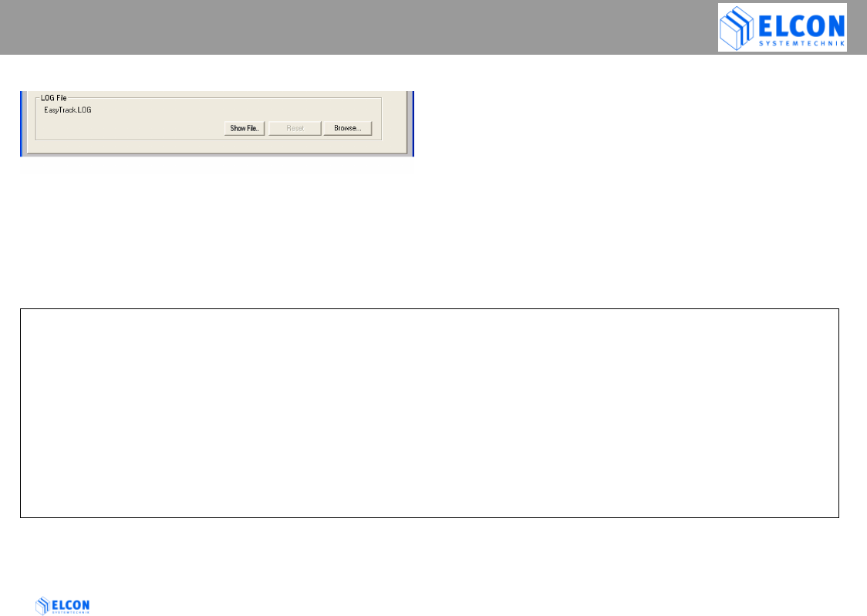Click the white border of header ELCON logo

pos(782,5)
